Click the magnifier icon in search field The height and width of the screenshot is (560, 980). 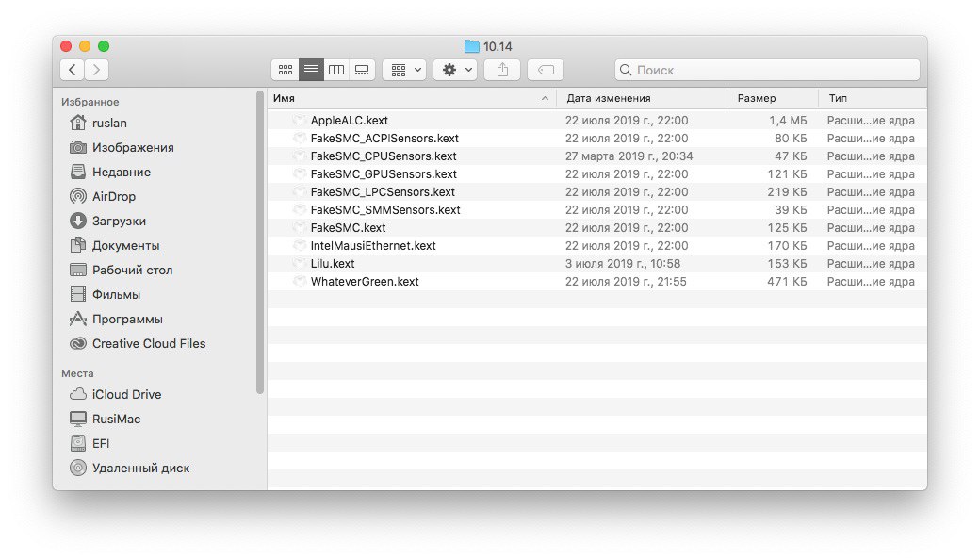[x=626, y=70]
